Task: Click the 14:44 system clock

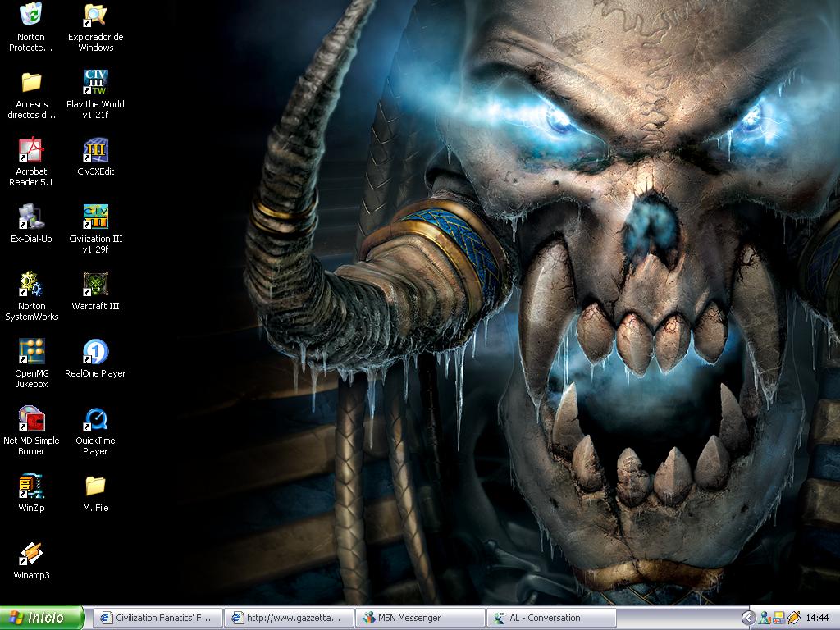Action: click(x=818, y=619)
